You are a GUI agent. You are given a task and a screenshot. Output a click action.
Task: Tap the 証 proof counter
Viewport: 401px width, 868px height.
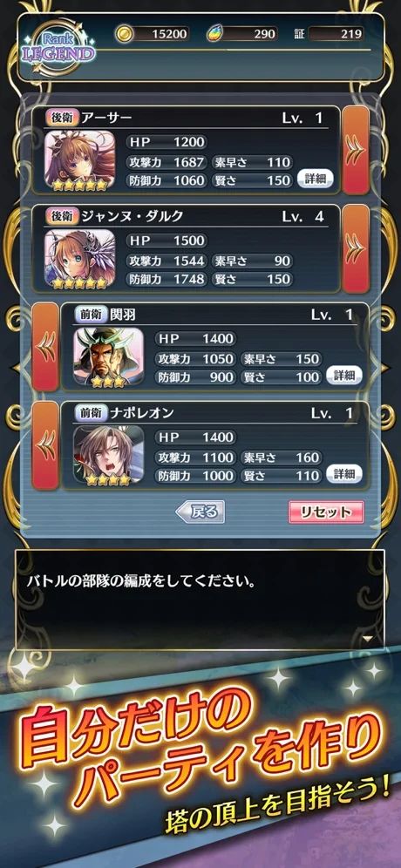pyautogui.click(x=329, y=34)
